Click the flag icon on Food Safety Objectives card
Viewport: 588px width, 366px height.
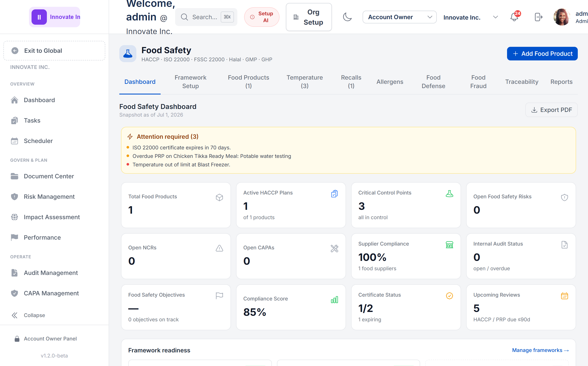[x=219, y=296]
